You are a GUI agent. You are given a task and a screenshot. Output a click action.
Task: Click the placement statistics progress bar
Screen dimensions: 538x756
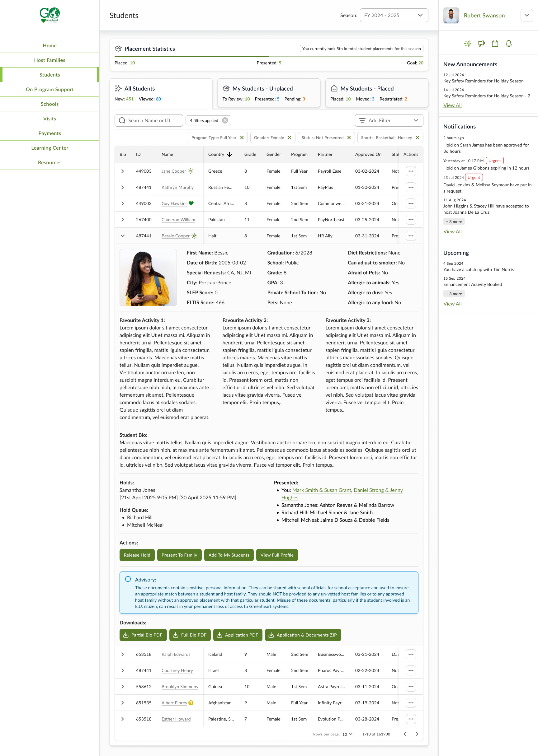coord(269,57)
